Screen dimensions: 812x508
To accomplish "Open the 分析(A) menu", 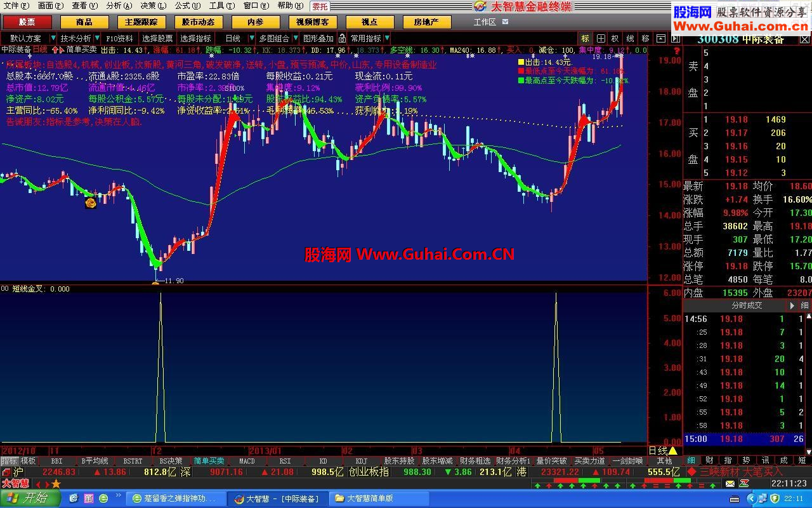I will pos(119,6).
